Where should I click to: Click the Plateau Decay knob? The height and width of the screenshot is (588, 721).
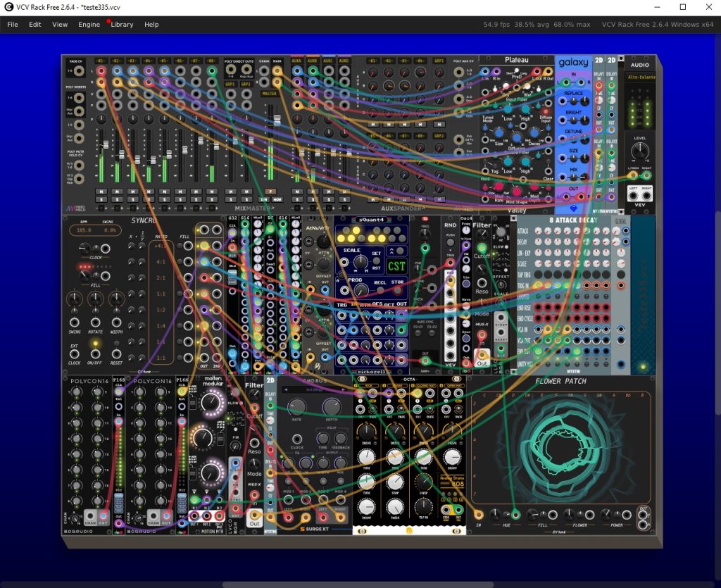[534, 133]
